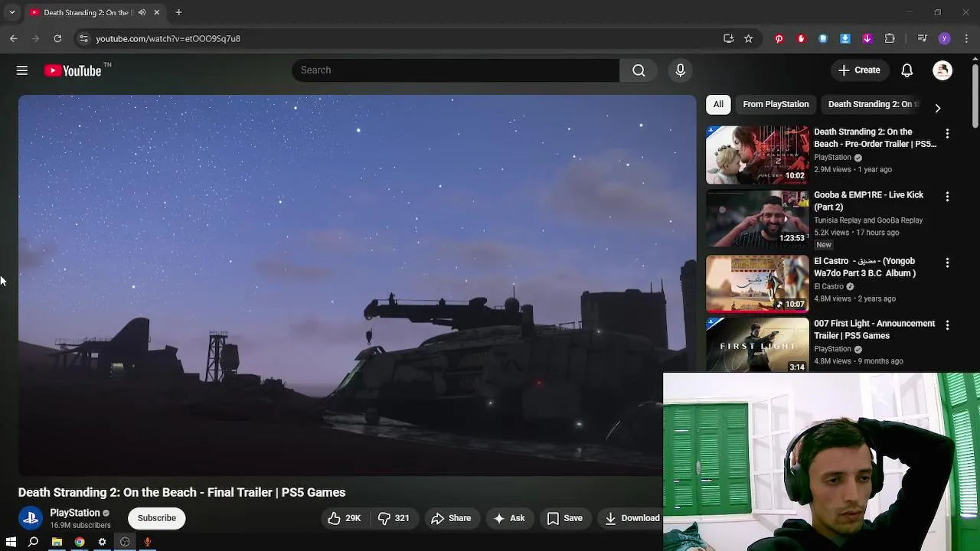Screen dimensions: 980x551
Task: Open Pre-Order Trailer thumbnail
Action: (x=757, y=155)
